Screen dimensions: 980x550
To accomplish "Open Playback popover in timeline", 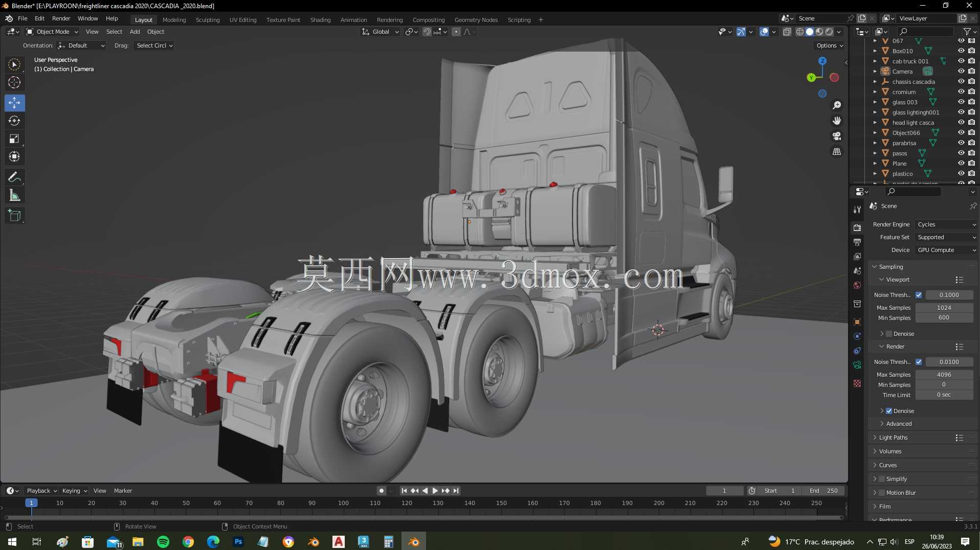I will pyautogui.click(x=41, y=491).
